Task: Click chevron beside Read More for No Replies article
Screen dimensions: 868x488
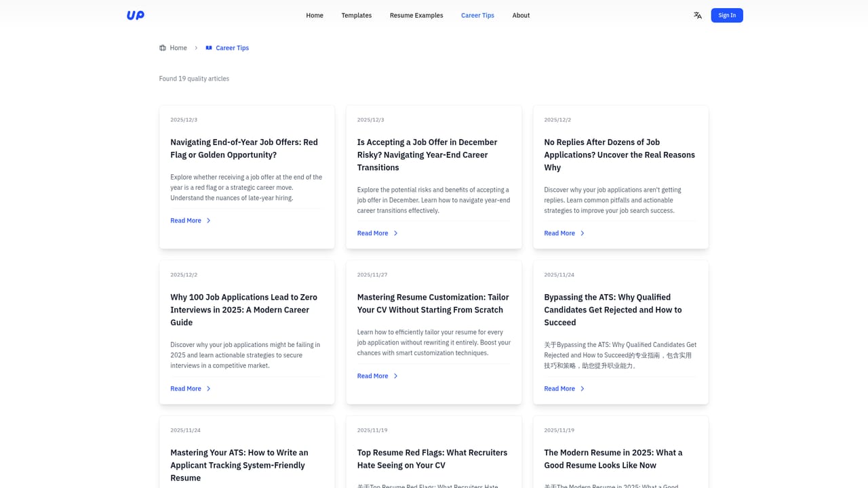Action: (582, 233)
